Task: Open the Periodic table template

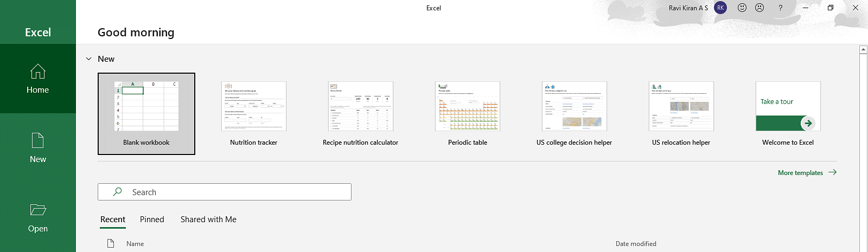Action: pyautogui.click(x=468, y=114)
